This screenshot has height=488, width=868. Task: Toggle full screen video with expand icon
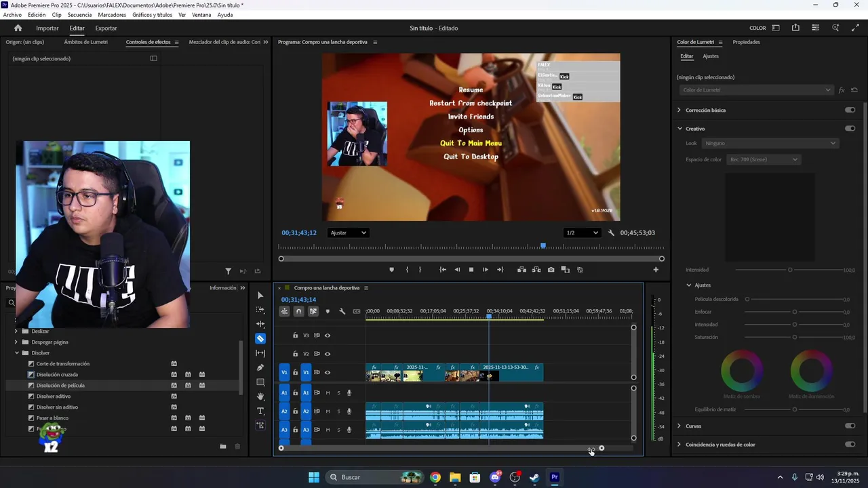(855, 28)
